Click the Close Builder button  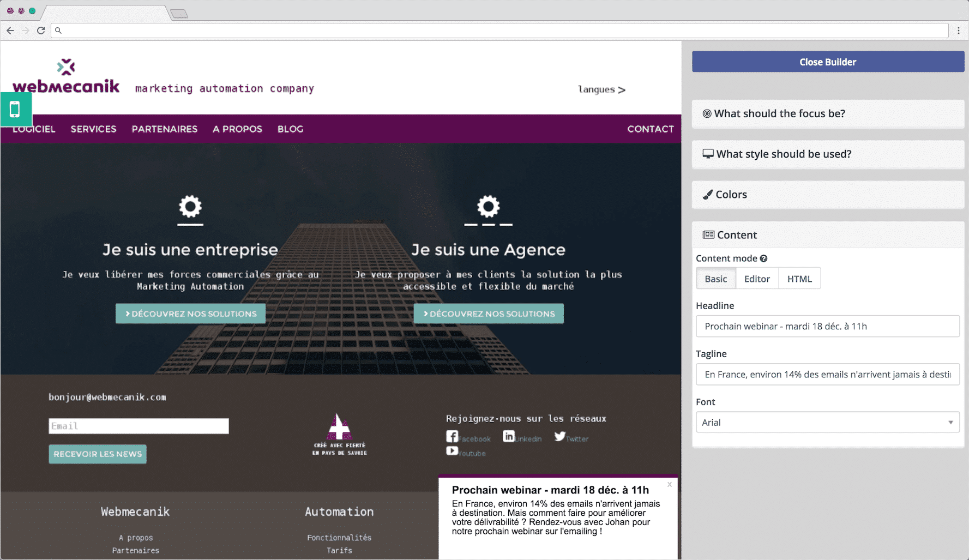pos(827,62)
